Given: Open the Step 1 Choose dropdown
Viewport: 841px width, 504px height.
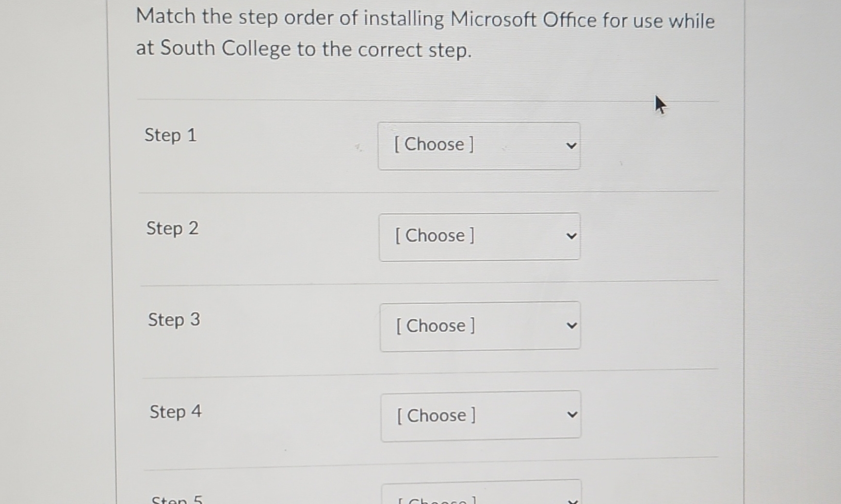Looking at the screenshot, I should 479,145.
